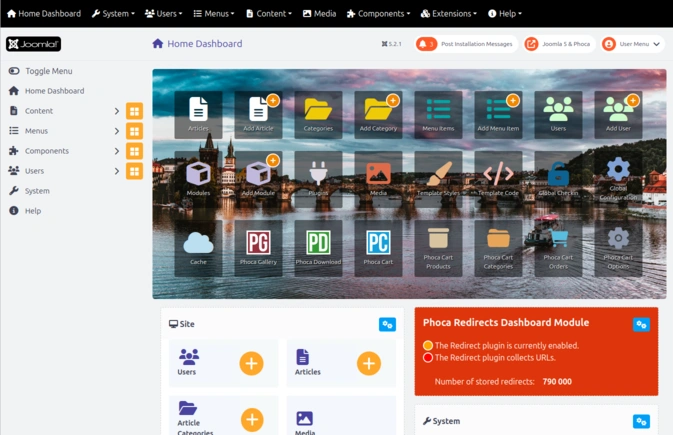
Task: Open System in the sidebar
Action: (x=29, y=191)
